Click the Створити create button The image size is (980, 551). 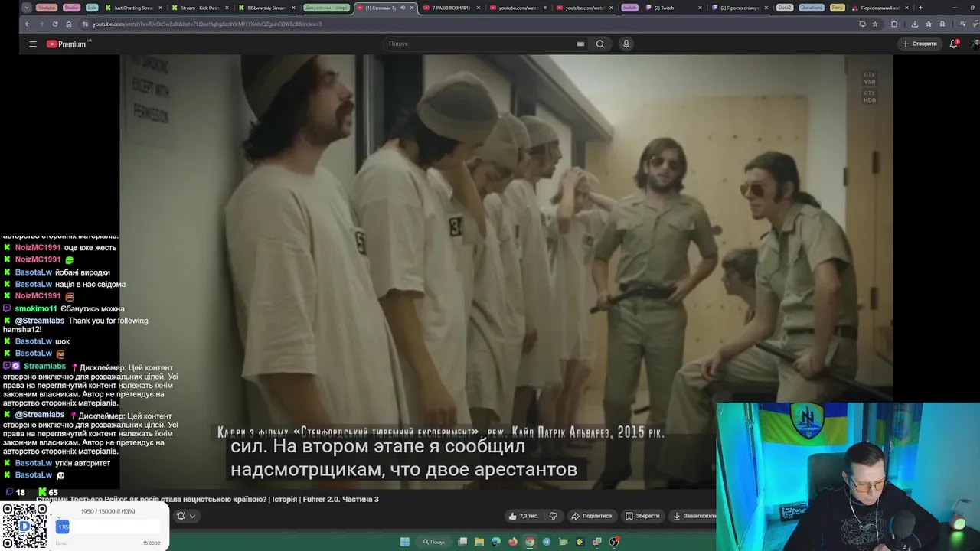tap(920, 44)
